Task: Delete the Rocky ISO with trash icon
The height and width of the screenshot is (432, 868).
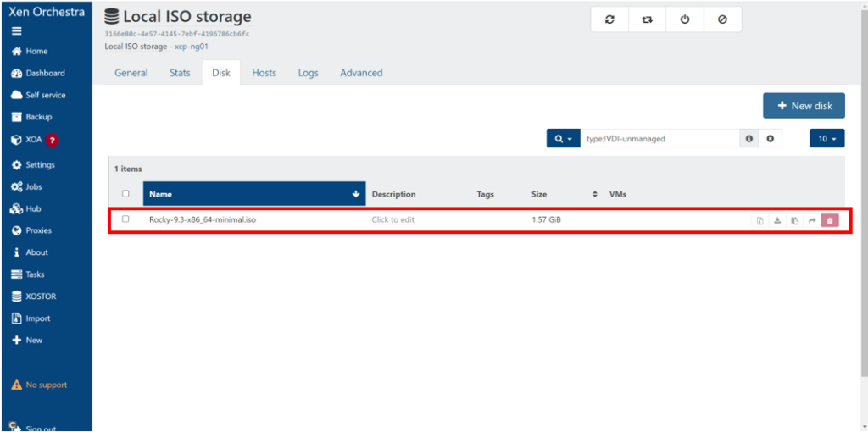Action: (x=829, y=220)
